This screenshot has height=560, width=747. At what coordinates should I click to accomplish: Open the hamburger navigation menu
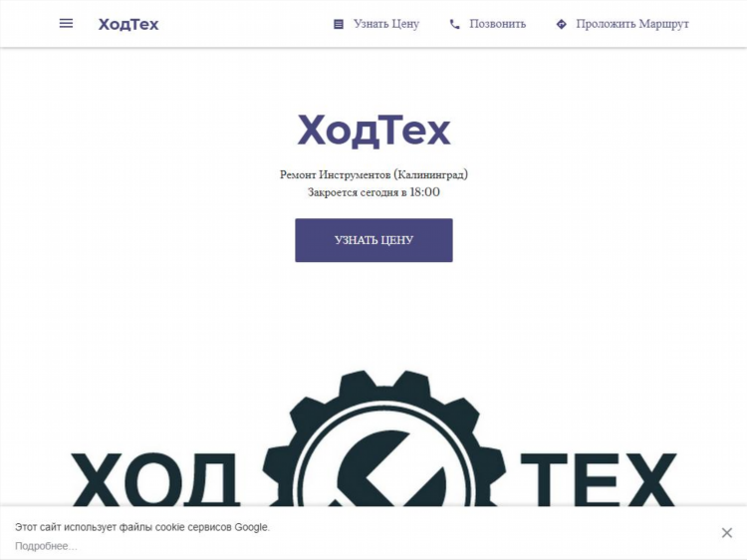click(66, 23)
